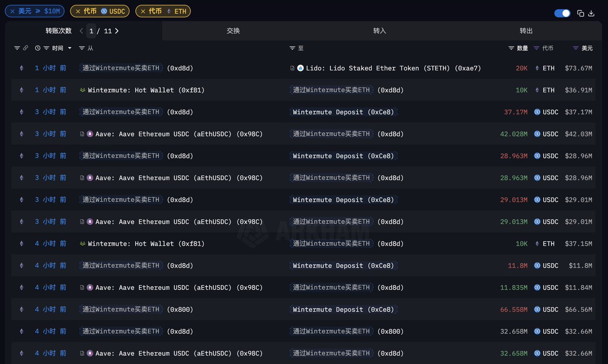Open the Lido Staked Ether Token (STETH) link
Image resolution: width=608 pixels, height=364 pixels.
pyautogui.click(x=393, y=68)
